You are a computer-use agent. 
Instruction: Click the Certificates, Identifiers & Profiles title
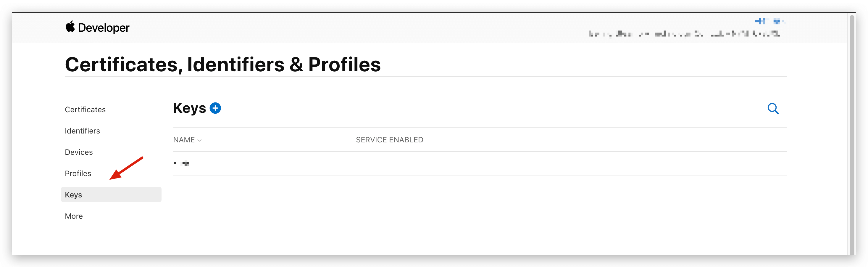pos(223,65)
